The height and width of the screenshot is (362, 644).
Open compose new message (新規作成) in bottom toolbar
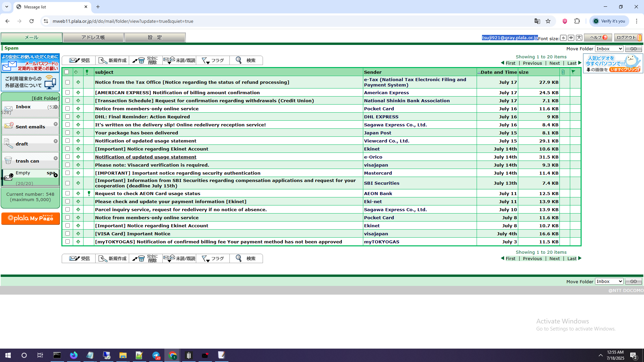click(x=112, y=258)
